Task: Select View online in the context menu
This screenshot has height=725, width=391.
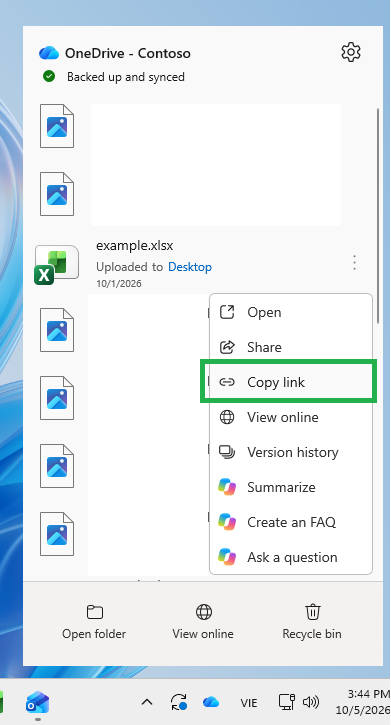Action: (x=291, y=417)
